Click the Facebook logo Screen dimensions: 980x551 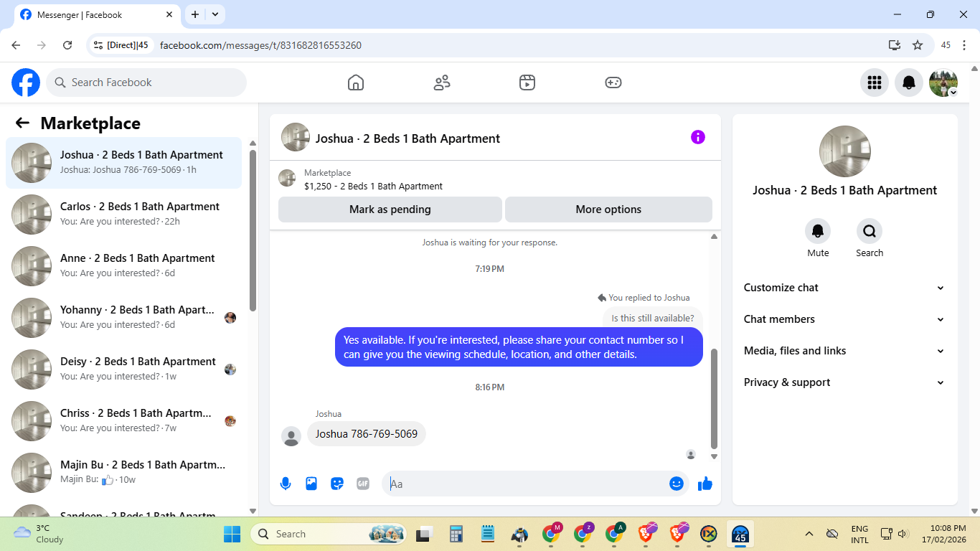[26, 83]
